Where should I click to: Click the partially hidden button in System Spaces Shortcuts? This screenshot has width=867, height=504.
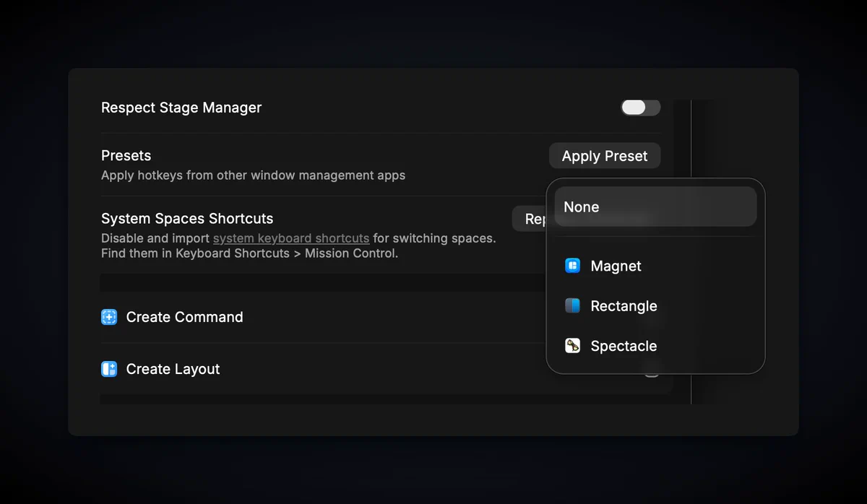coord(530,219)
